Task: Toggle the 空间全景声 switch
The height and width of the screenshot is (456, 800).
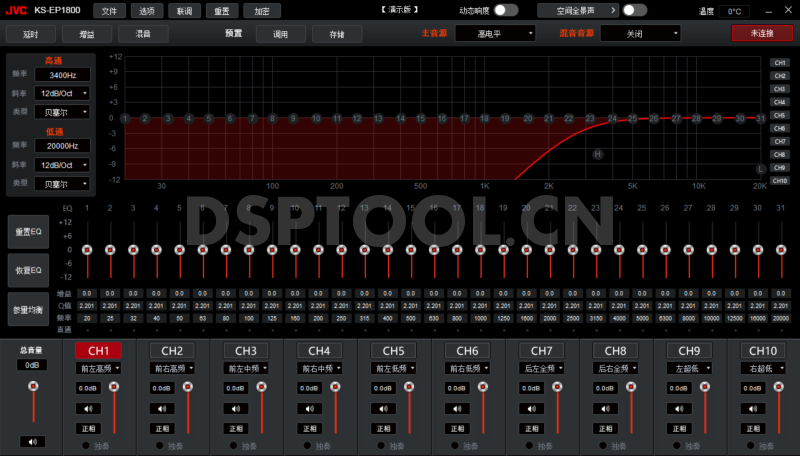Action: [x=634, y=10]
